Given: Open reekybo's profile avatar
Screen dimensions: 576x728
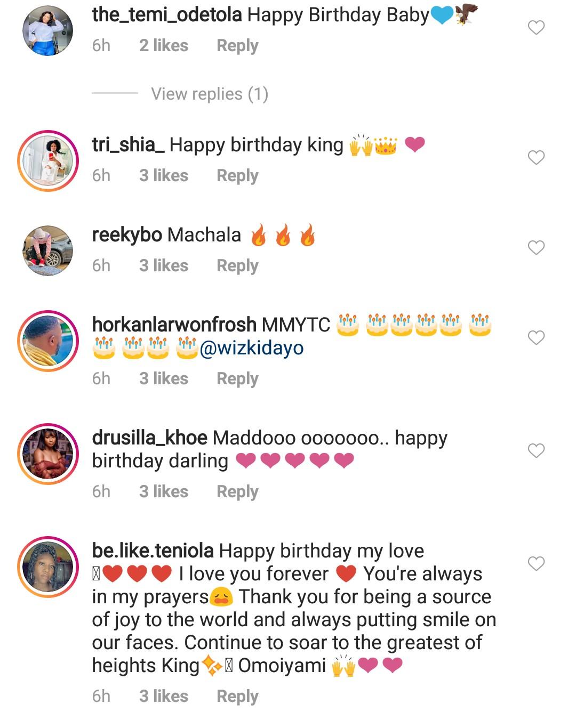Looking at the screenshot, I should pyautogui.click(x=47, y=250).
